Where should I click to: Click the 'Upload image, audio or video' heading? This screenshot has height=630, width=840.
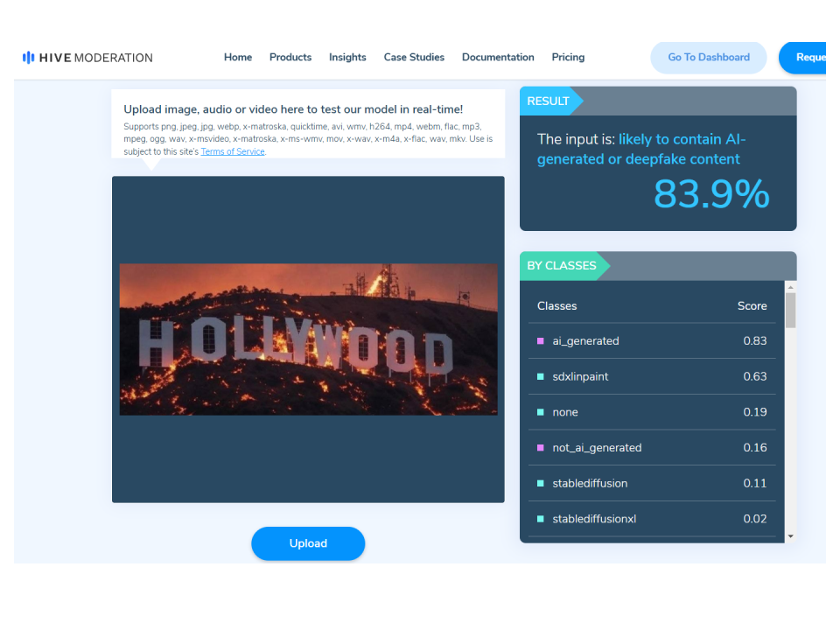pos(293,109)
